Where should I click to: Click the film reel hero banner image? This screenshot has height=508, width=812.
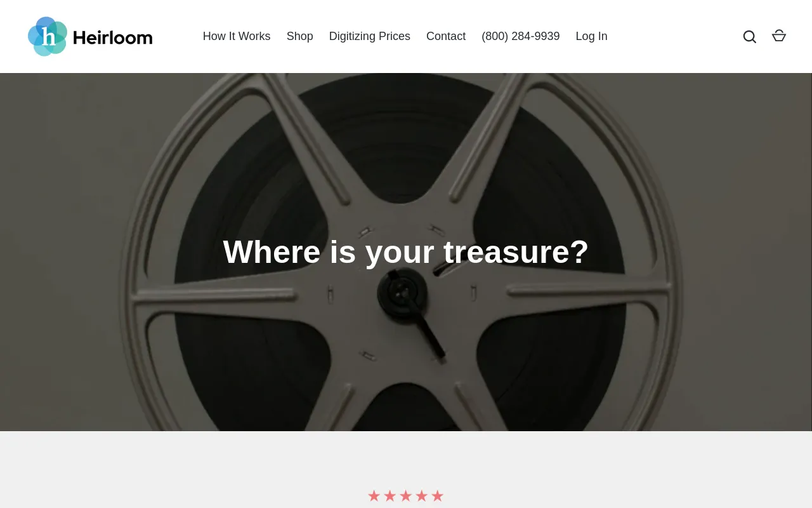(x=406, y=252)
